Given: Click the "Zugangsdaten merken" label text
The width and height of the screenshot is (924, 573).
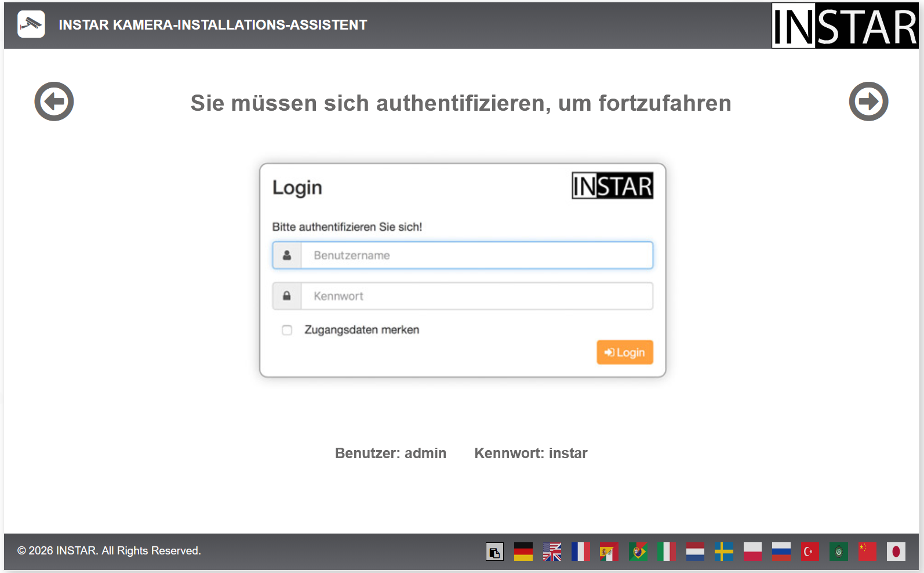Looking at the screenshot, I should 362,329.
